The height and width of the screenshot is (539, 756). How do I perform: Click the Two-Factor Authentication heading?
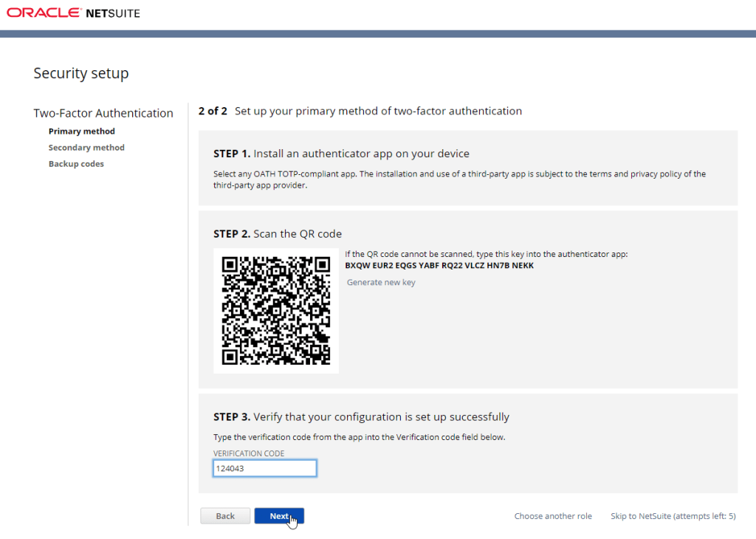103,113
